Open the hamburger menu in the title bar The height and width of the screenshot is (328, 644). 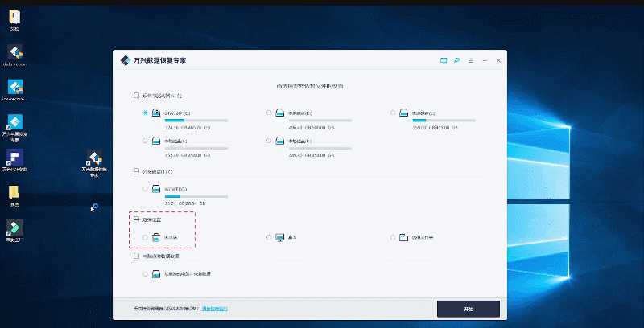[x=471, y=60]
